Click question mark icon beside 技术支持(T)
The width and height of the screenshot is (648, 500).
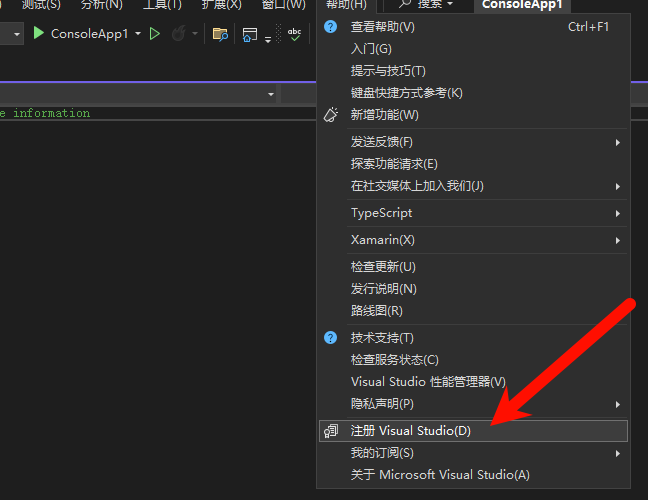click(331, 338)
